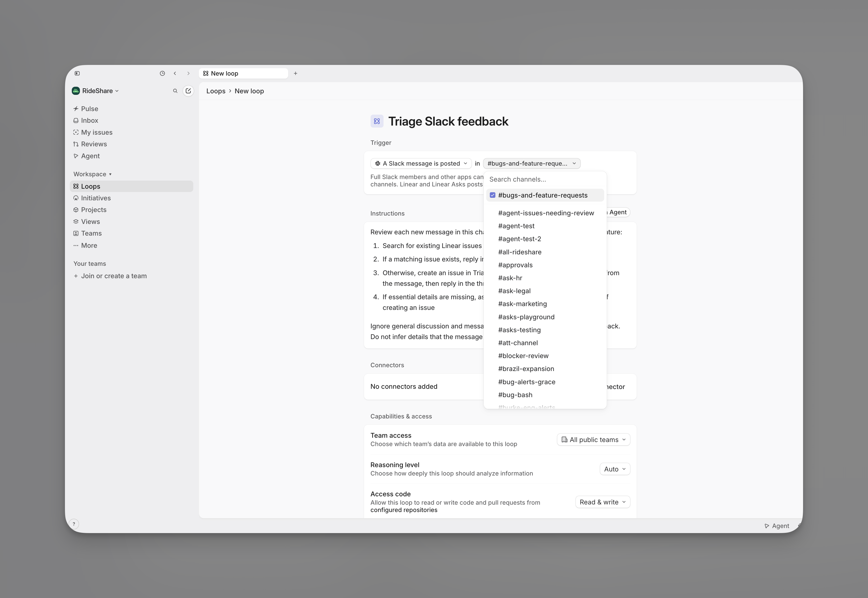Select #asks-testing channel
The width and height of the screenshot is (868, 598).
point(545,330)
